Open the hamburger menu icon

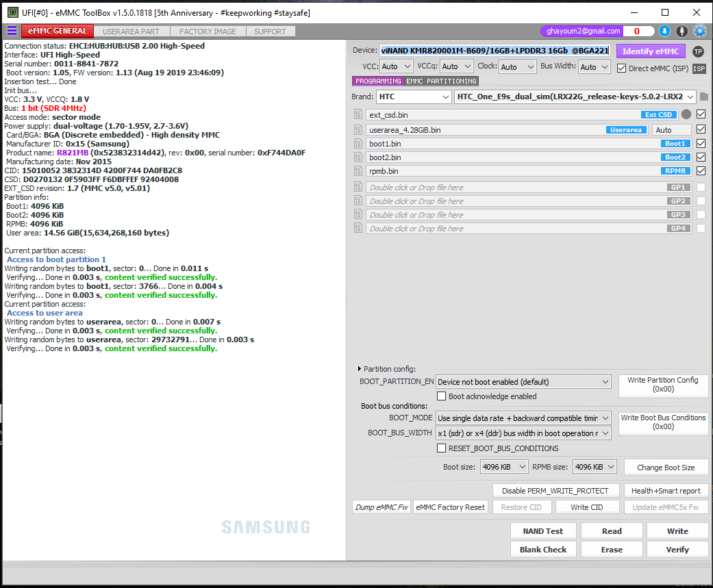pyautogui.click(x=12, y=31)
